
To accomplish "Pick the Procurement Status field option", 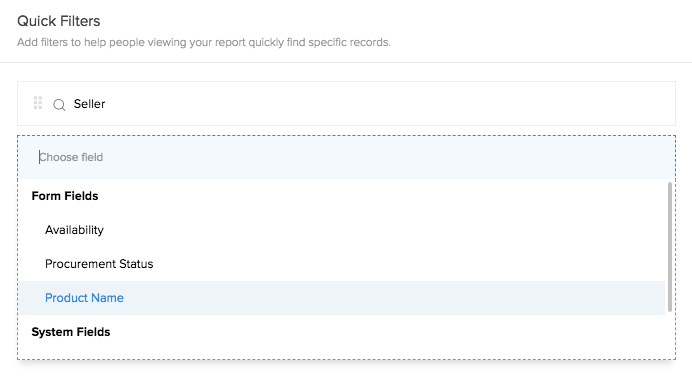I will 99,264.
